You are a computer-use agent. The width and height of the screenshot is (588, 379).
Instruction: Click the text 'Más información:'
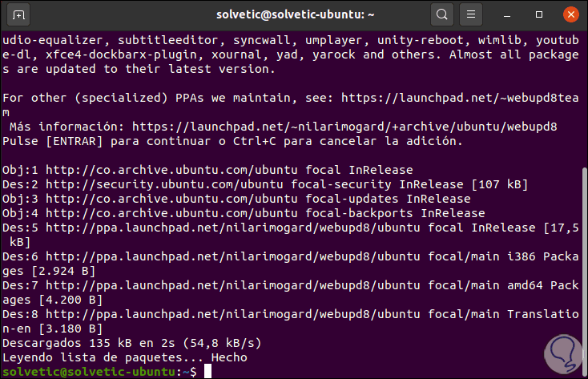click(x=66, y=127)
